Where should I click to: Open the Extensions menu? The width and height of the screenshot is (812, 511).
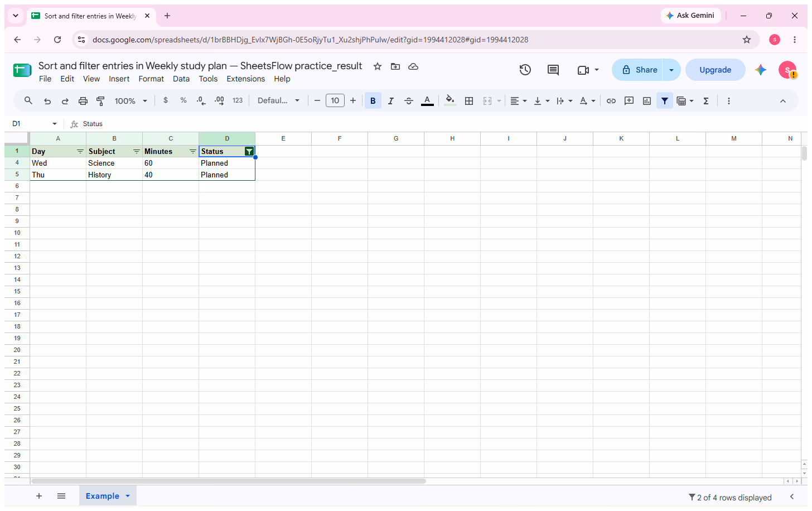tap(246, 79)
